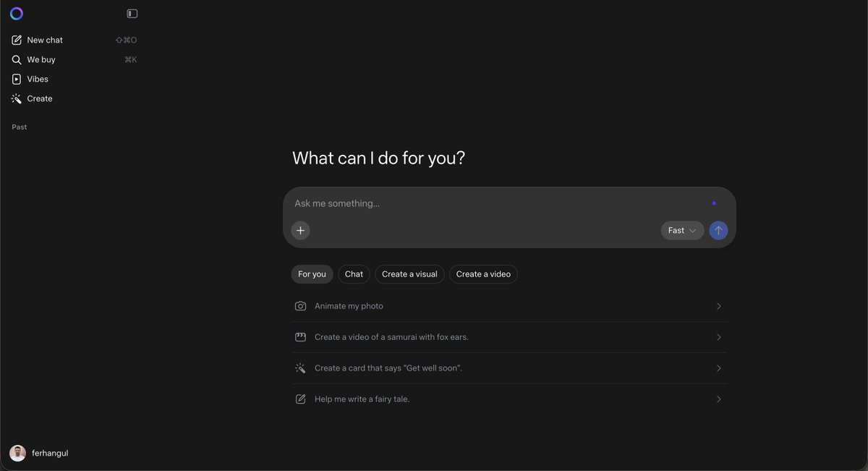Select the Create a visual tab
The image size is (868, 471).
(x=409, y=274)
